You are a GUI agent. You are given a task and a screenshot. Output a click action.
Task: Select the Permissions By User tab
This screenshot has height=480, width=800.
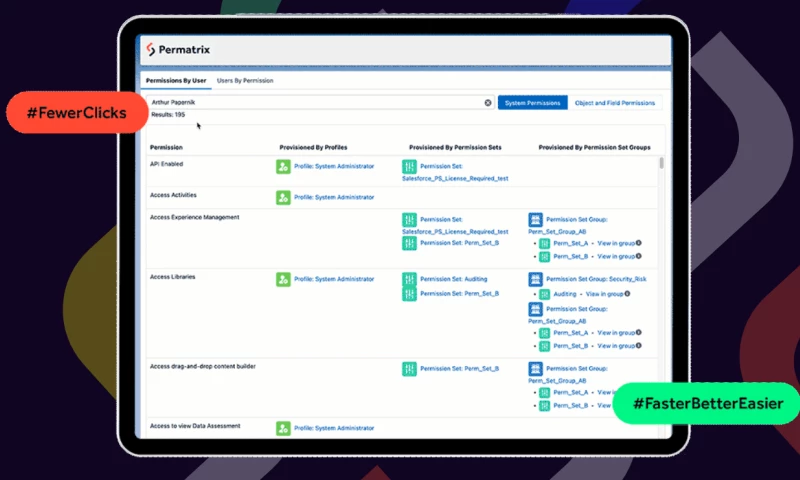coord(176,80)
